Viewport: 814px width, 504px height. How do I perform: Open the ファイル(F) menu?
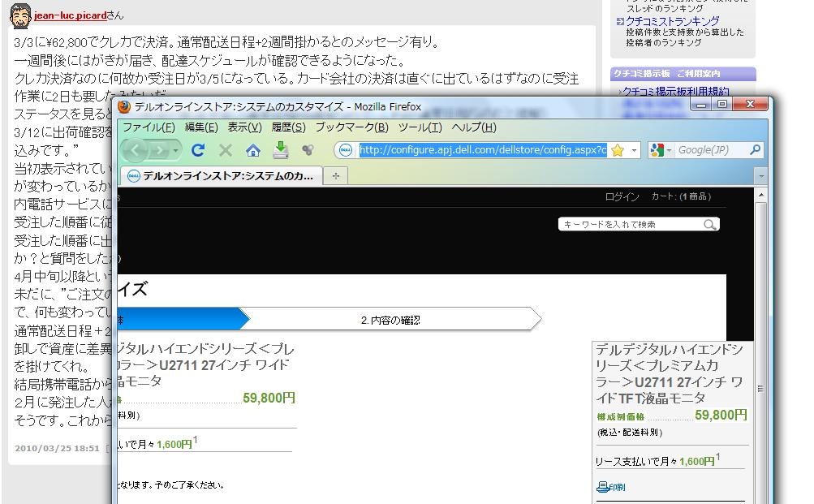pyautogui.click(x=149, y=127)
